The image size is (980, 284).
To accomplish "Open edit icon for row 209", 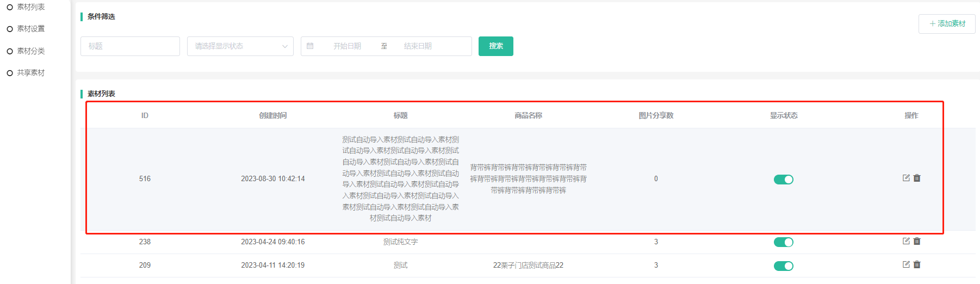I will pyautogui.click(x=906, y=264).
